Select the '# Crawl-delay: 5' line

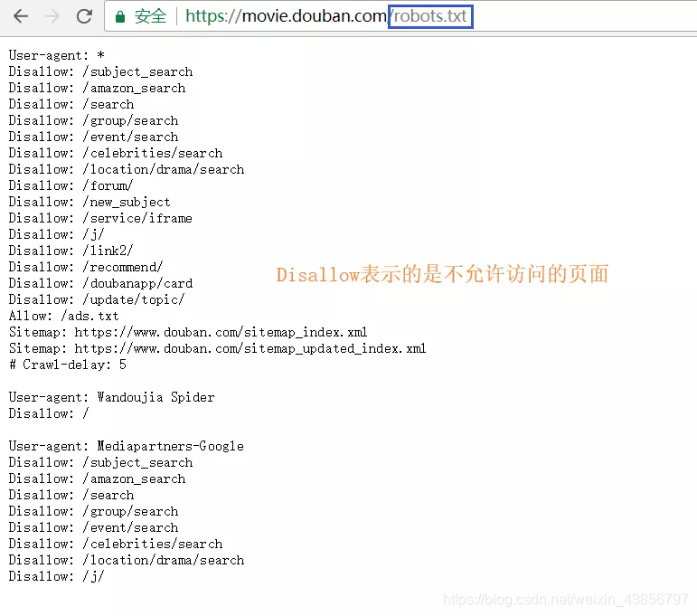click(68, 365)
